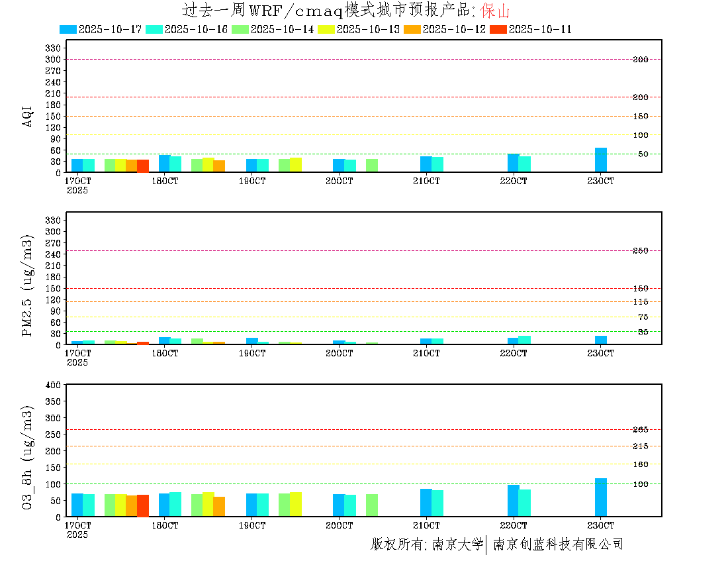Select the O3_8h bar at 23OCT
728x563 pixels.
click(601, 497)
